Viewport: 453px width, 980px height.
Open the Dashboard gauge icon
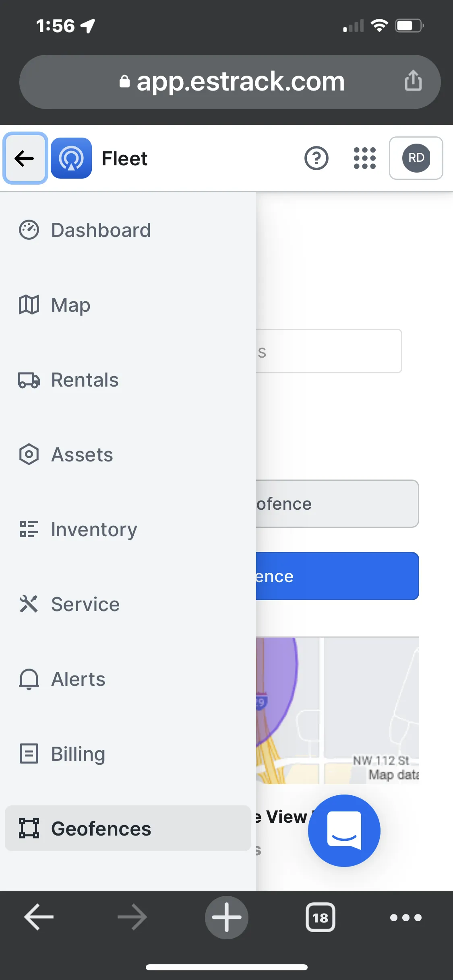[x=28, y=229]
